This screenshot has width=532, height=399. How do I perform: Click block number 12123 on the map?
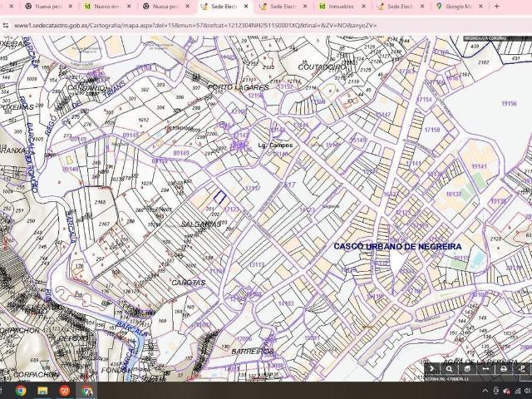pos(232,209)
